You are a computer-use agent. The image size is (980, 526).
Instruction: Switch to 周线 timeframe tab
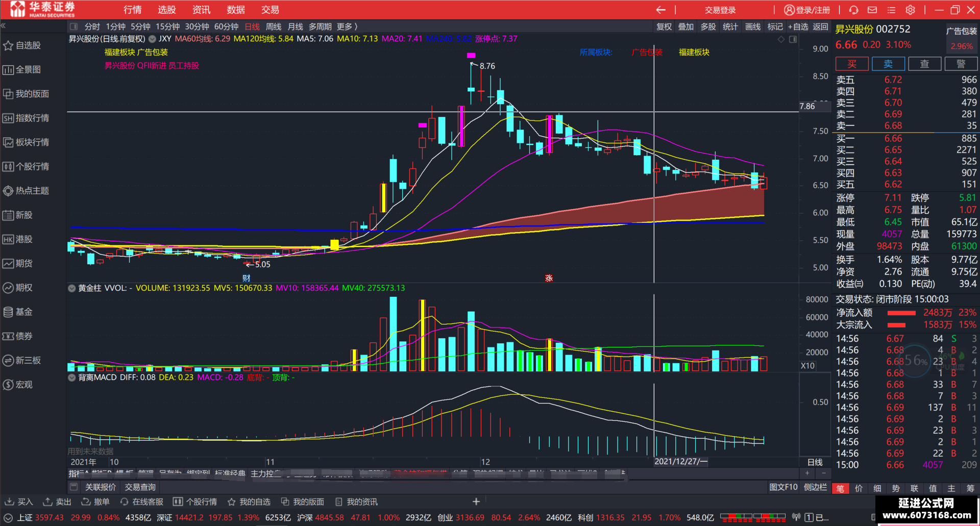click(274, 27)
